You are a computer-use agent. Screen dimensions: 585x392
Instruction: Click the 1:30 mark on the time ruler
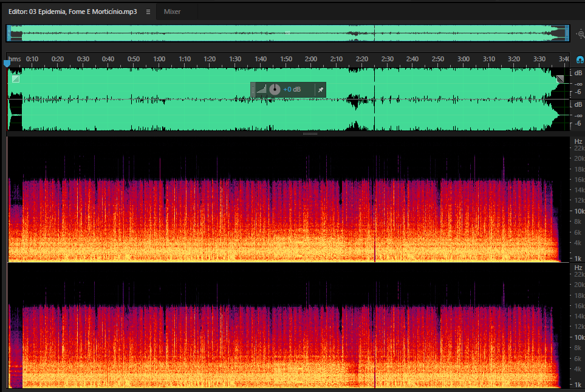pyautogui.click(x=235, y=59)
